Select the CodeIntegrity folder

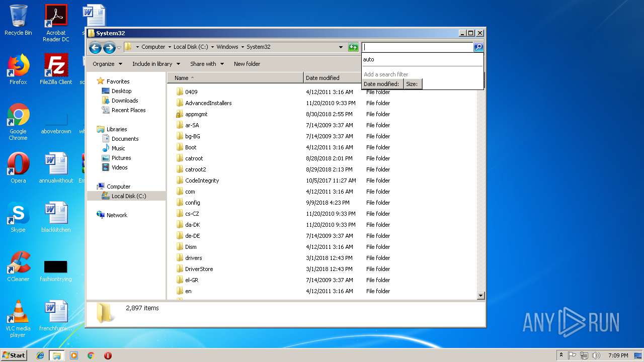click(202, 180)
